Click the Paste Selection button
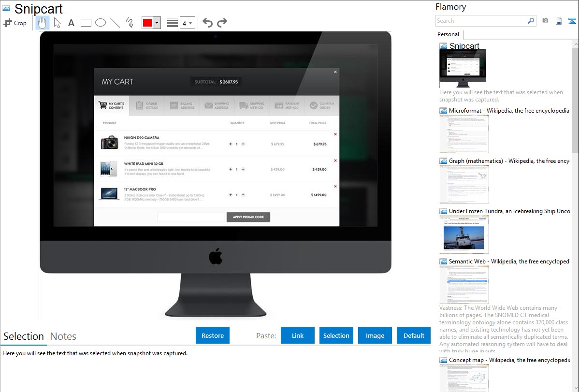This screenshot has width=579, height=392. click(336, 335)
